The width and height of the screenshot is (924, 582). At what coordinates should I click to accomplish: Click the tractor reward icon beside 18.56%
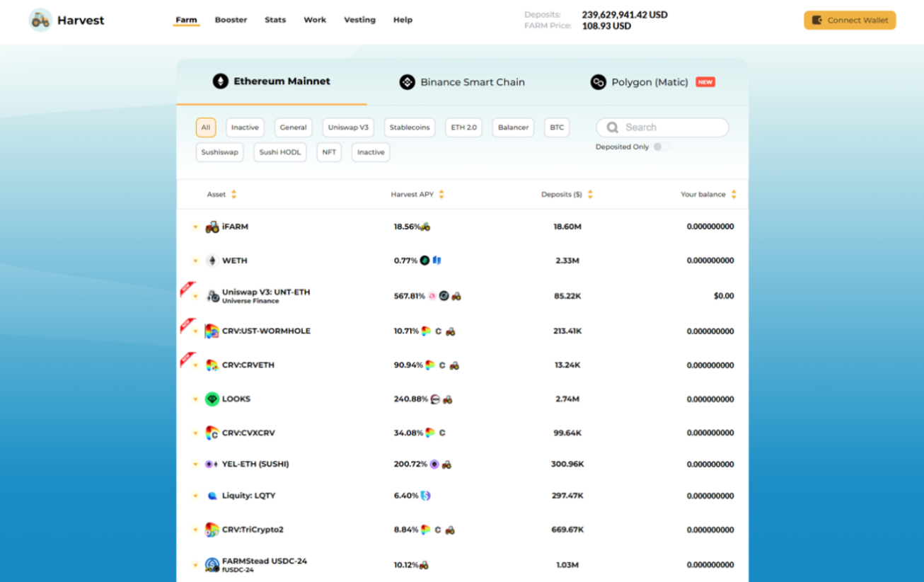pyautogui.click(x=425, y=227)
